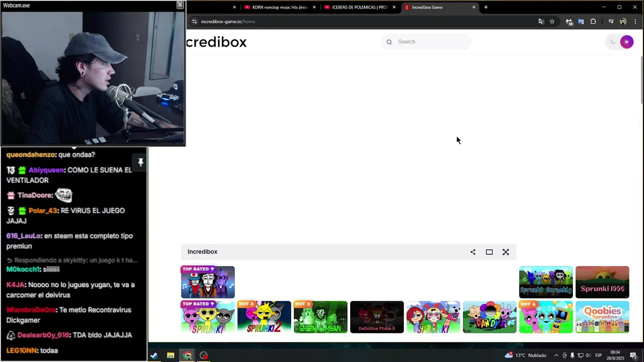Open the OBS taskbar icon

click(x=204, y=355)
